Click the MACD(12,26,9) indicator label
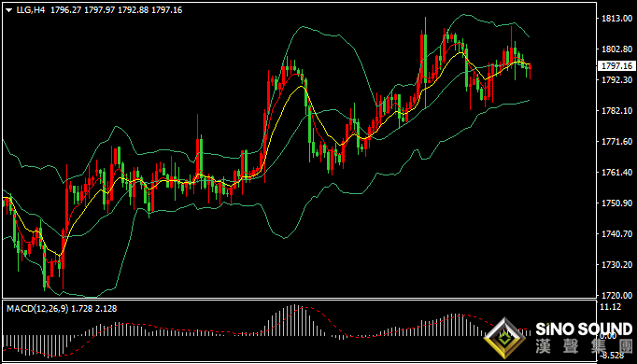The height and width of the screenshot is (364, 637). [37, 309]
